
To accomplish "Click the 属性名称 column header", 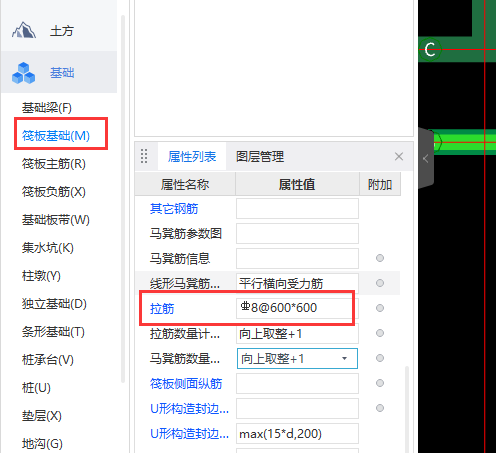I will click(185, 184).
